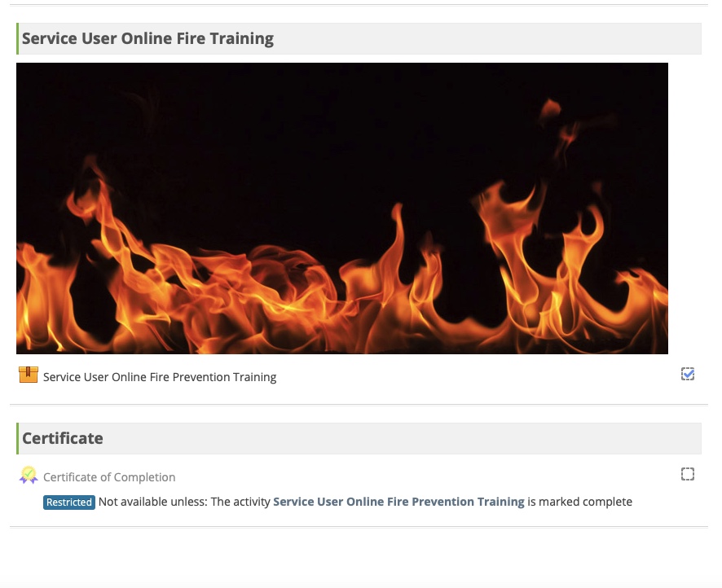This screenshot has width=722, height=588.
Task: Toggle completion checkbox for Certificate of Completion
Action: coord(688,474)
